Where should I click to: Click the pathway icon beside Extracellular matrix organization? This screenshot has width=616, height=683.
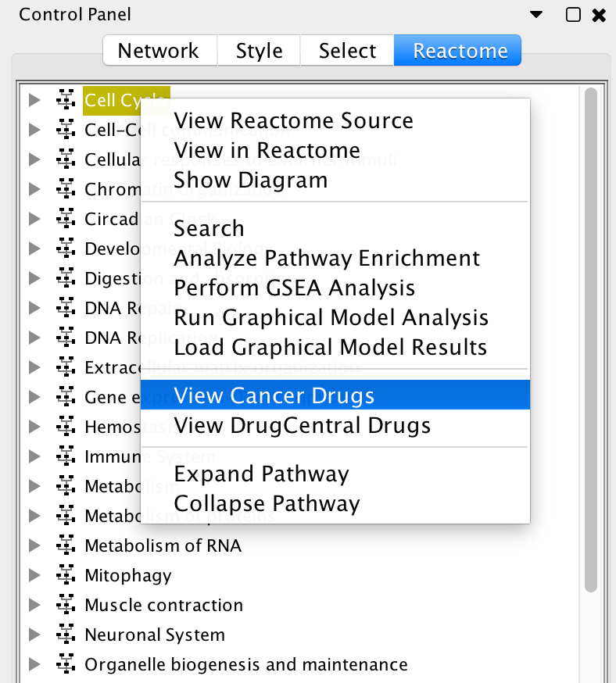[x=66, y=367]
